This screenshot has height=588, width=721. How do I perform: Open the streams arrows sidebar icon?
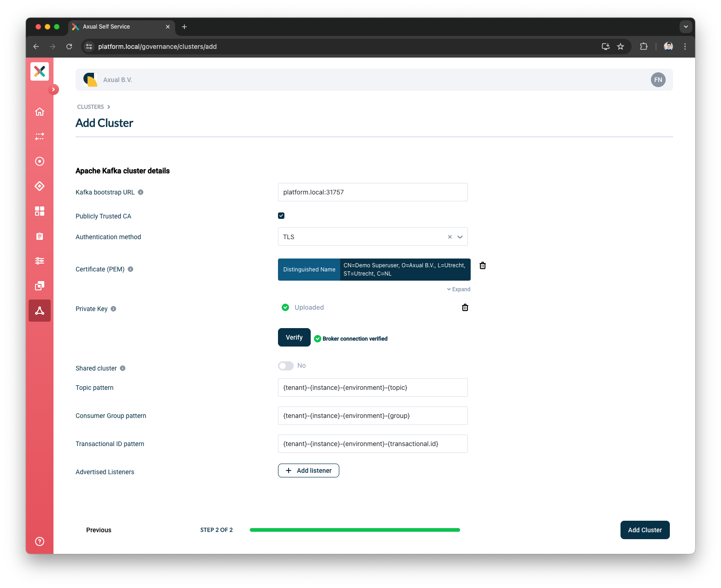(40, 136)
